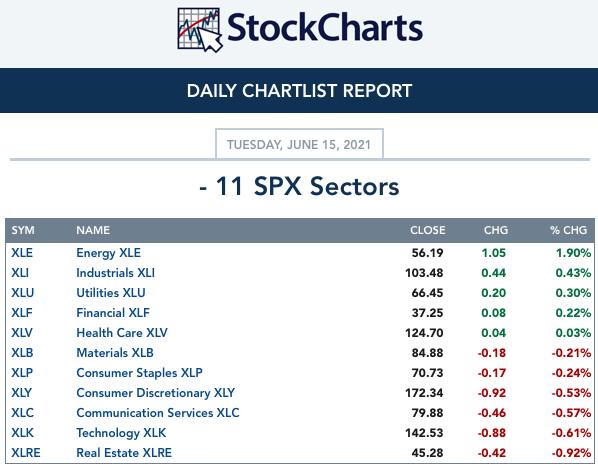Open the Utilities XLU link

point(111,293)
